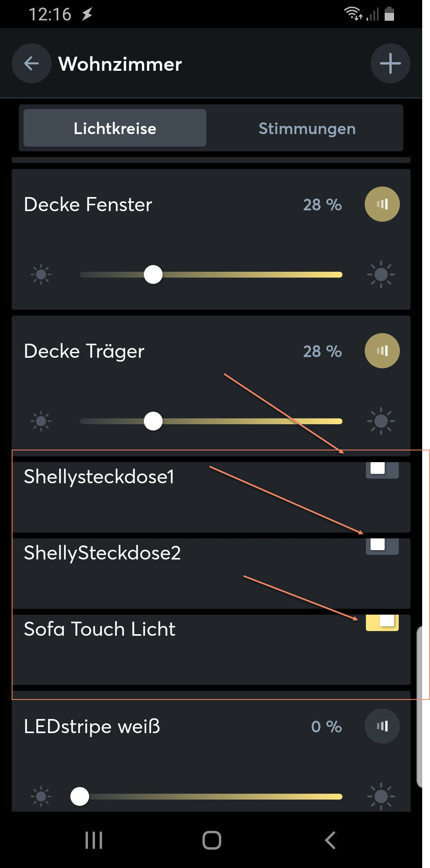This screenshot has height=868, width=430.
Task: Tap the dim sun icon for Decke Fenster
Action: tap(41, 274)
